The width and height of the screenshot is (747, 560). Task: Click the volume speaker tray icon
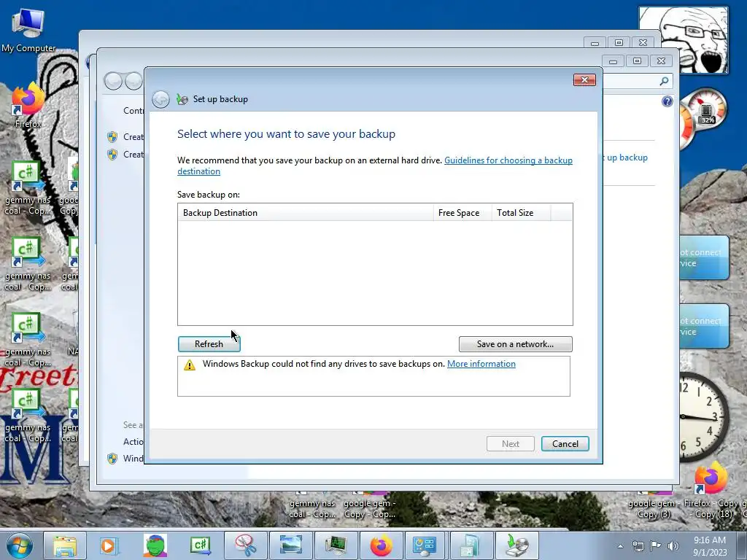[673, 546]
